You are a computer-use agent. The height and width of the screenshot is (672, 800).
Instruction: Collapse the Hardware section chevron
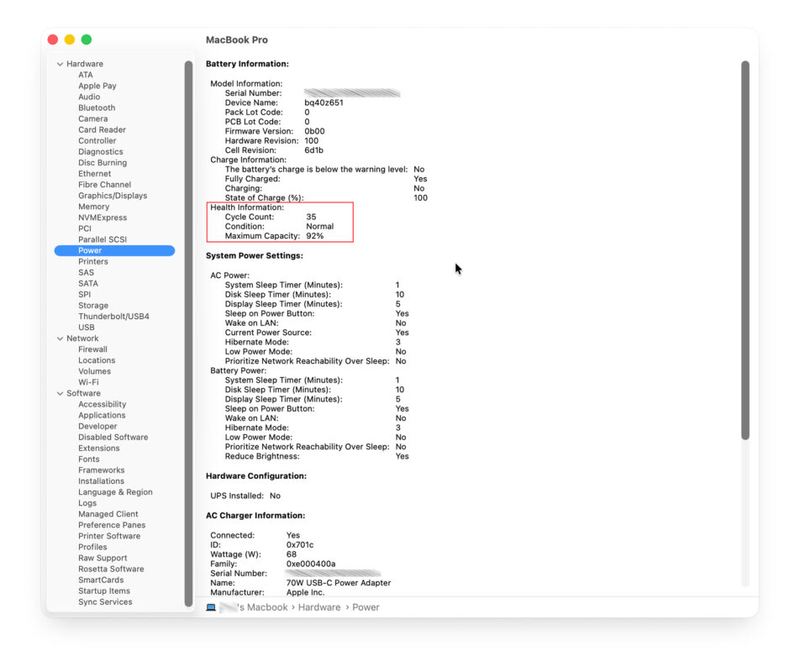tap(60, 64)
